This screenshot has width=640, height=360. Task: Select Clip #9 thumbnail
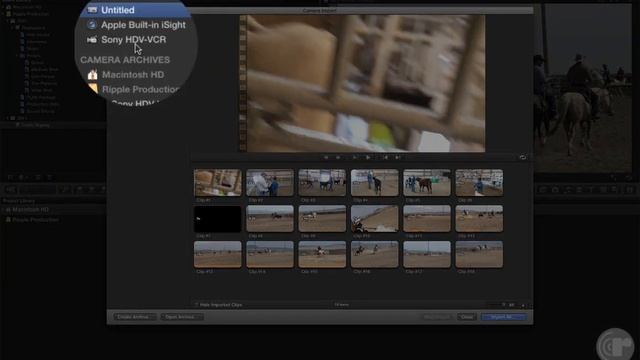tap(322, 219)
